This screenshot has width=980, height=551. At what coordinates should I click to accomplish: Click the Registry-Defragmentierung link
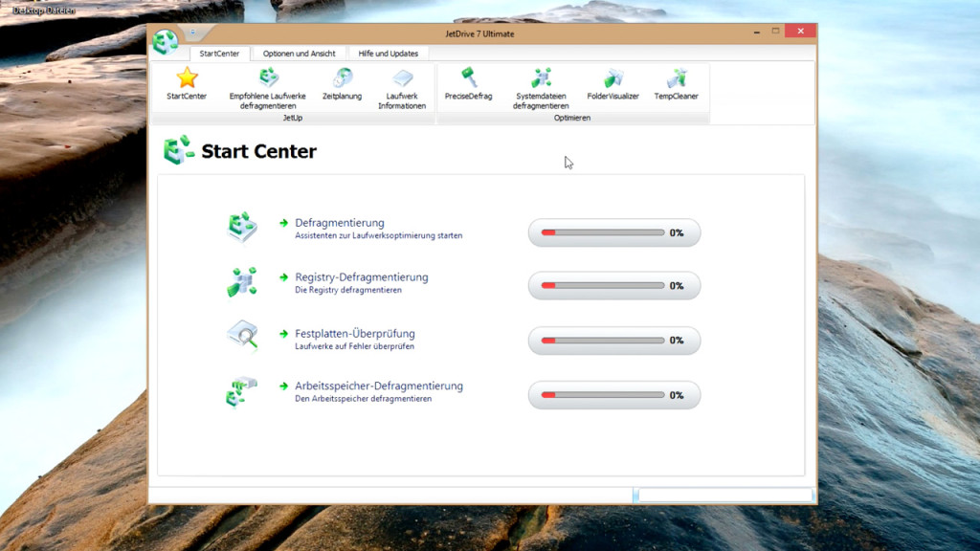click(361, 277)
